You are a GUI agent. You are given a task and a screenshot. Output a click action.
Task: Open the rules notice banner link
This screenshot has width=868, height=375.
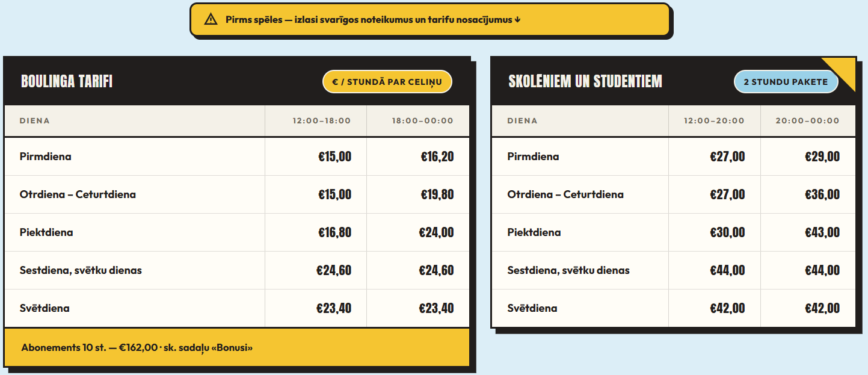[x=429, y=20]
